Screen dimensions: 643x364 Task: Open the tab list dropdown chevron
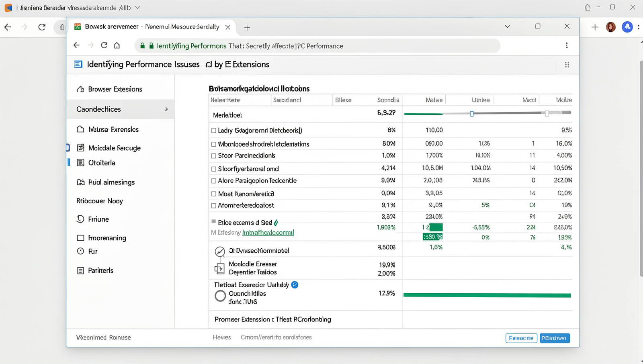pyautogui.click(x=508, y=27)
